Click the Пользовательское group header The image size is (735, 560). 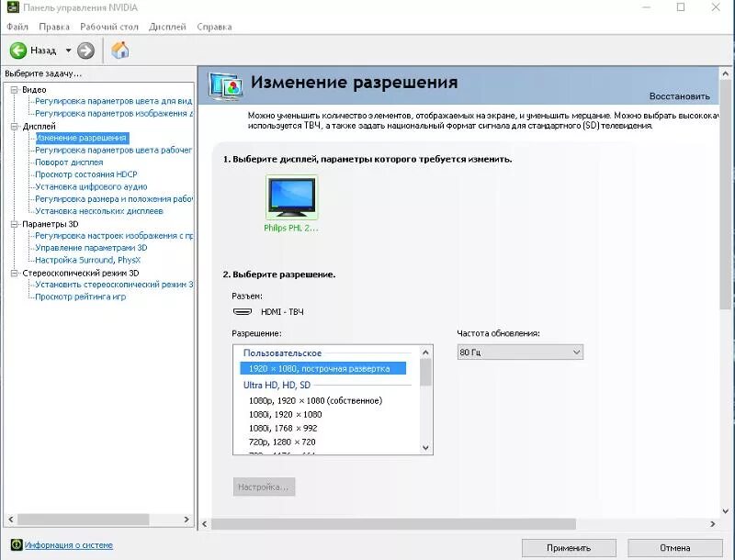282,353
